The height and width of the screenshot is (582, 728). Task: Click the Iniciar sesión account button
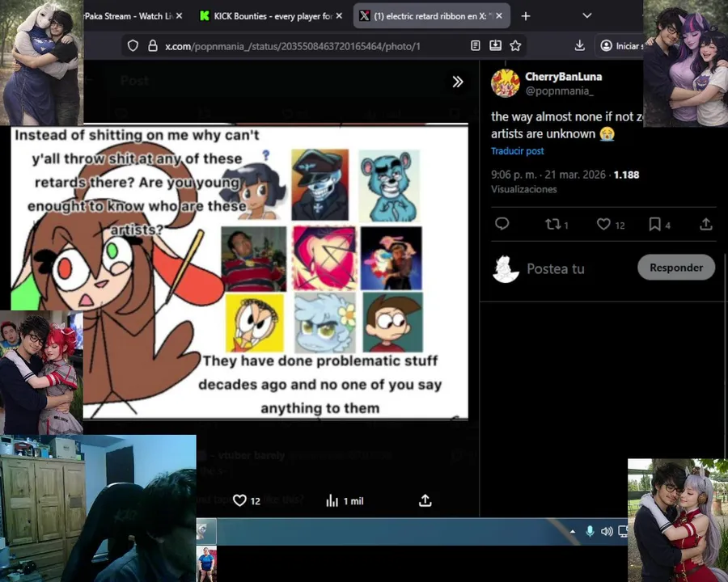620,45
